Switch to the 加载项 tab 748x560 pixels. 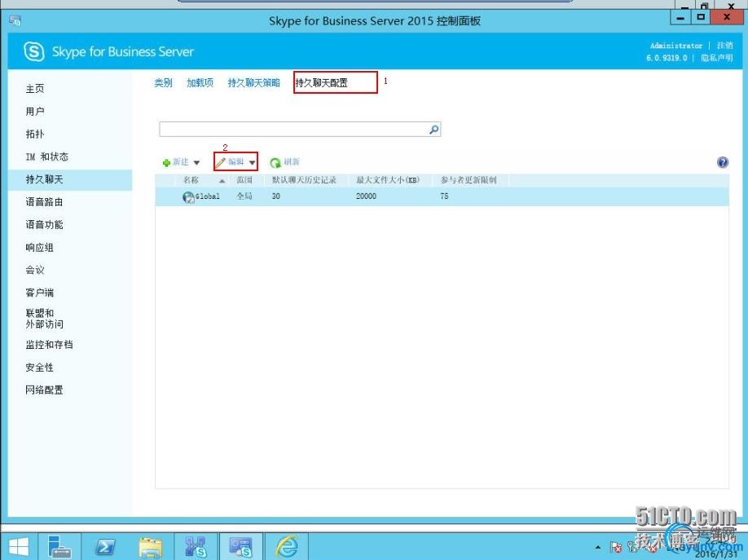click(200, 82)
